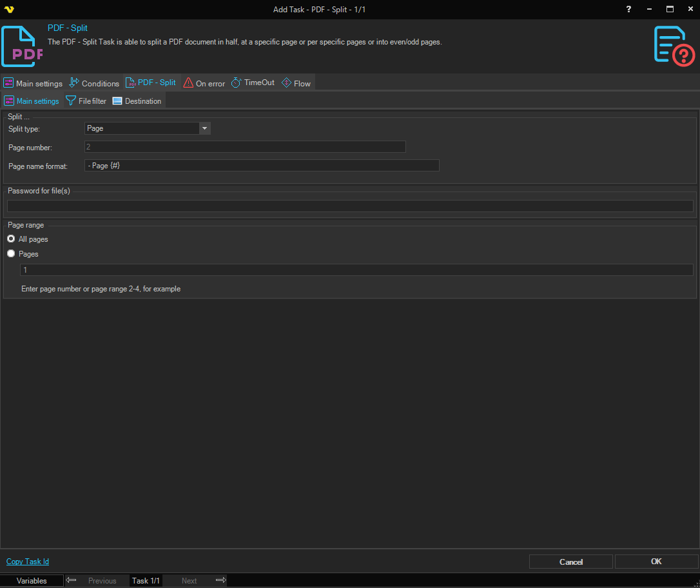Click the large PDF file icon
This screenshot has height=588, width=700.
23,46
